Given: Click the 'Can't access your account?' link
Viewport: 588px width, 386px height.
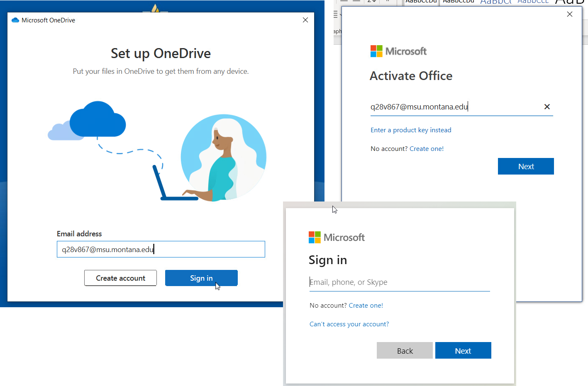Looking at the screenshot, I should 349,324.
